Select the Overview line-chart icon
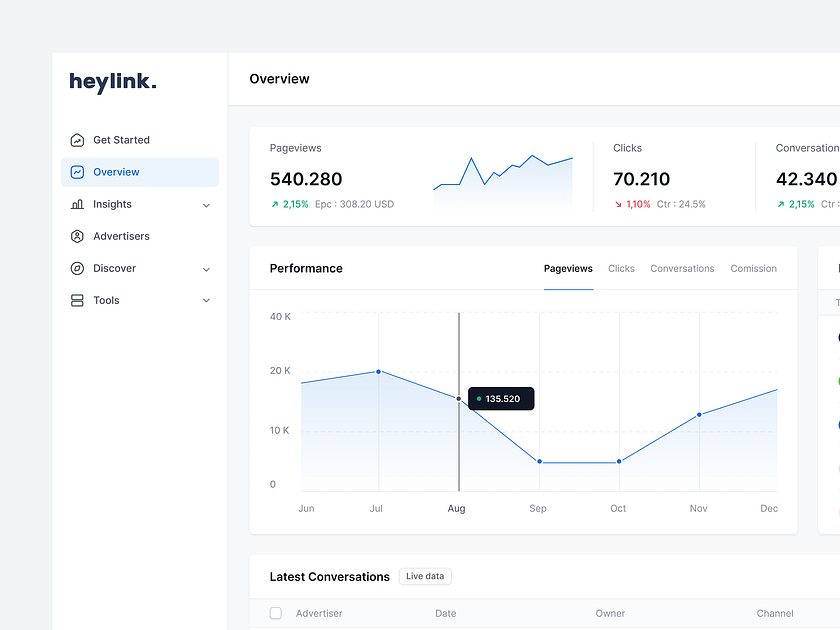This screenshot has height=630, width=840. (x=77, y=172)
